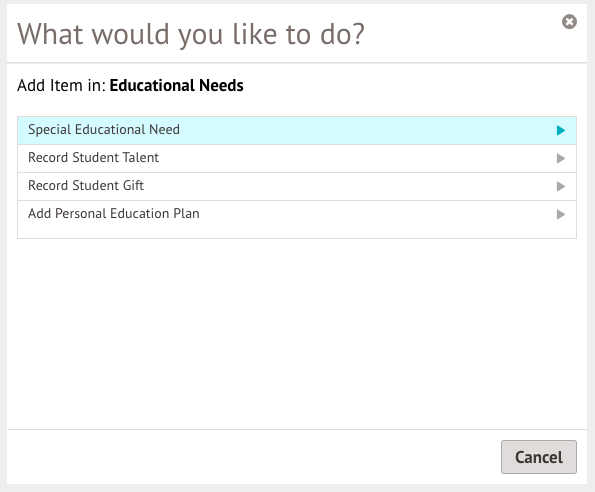Expand Special Educational Need via its teal triangle
Screen dimensions: 595x492
tap(560, 130)
